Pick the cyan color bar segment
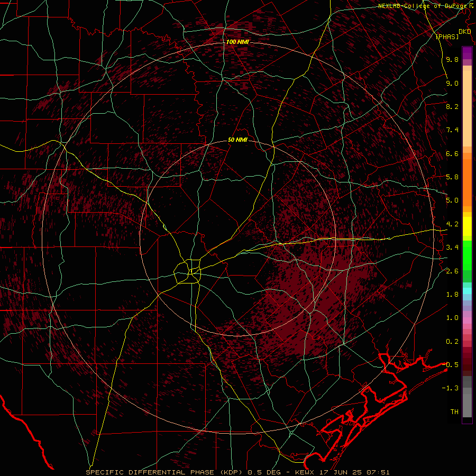The height and width of the screenshot is (476, 476). click(x=467, y=291)
